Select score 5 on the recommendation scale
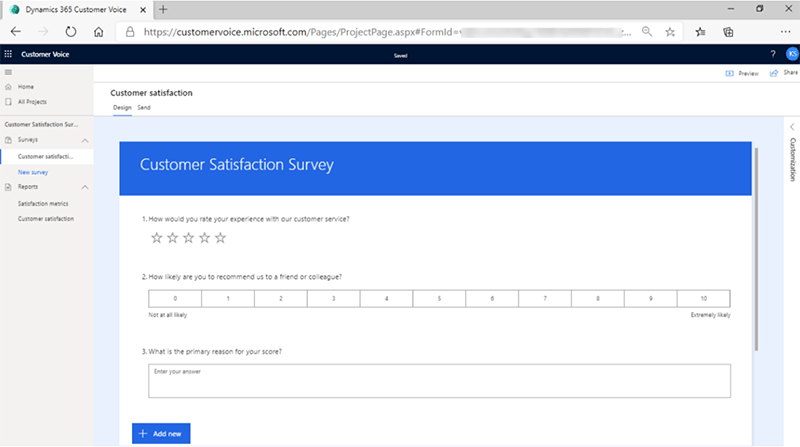 coord(439,299)
